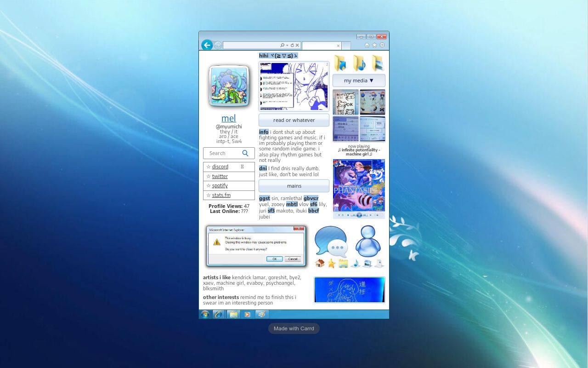Open the discord link
This screenshot has width=588, height=368.
point(220,167)
